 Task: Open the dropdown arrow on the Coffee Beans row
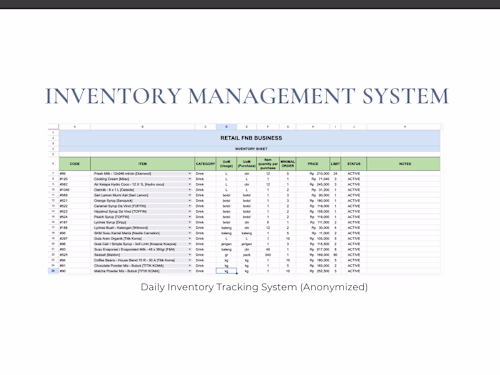190,260
